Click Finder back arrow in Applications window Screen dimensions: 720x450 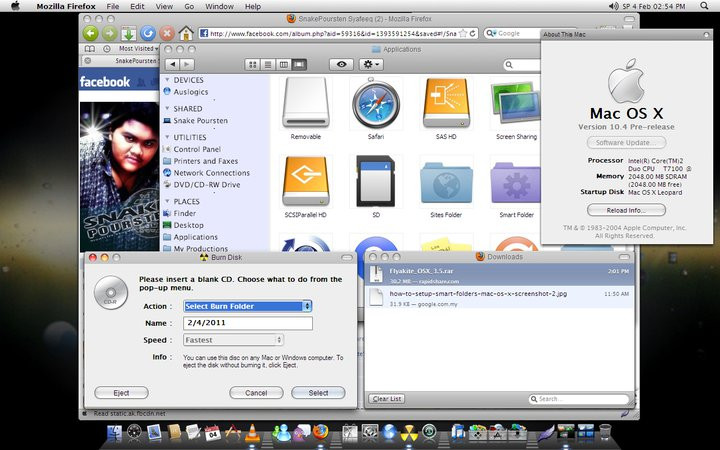pos(172,65)
